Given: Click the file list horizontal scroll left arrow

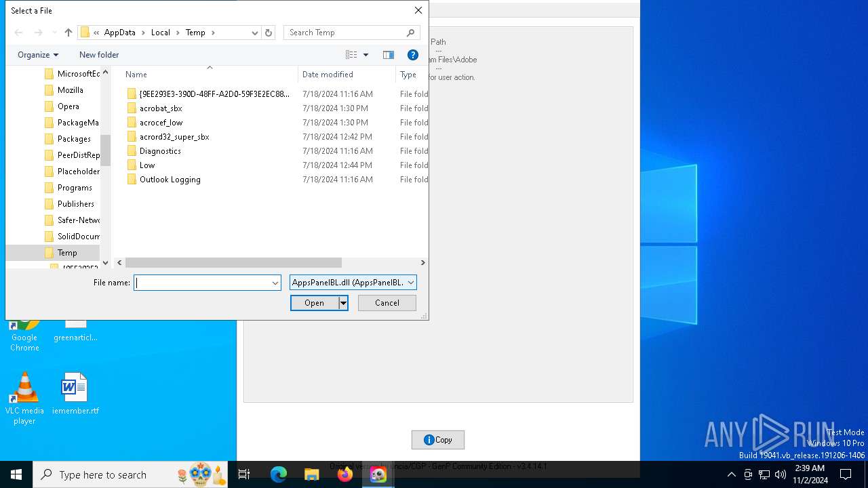Looking at the screenshot, I should tap(120, 262).
